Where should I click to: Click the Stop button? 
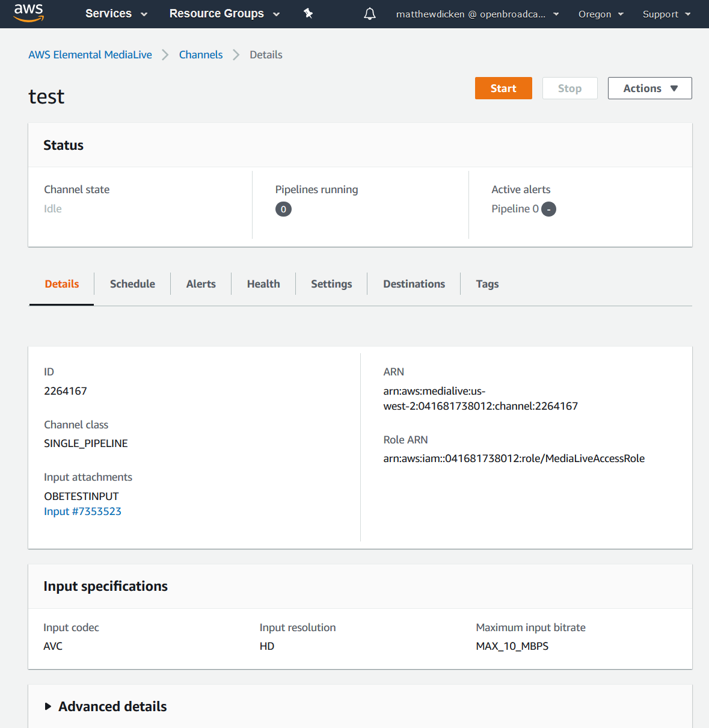[569, 88]
